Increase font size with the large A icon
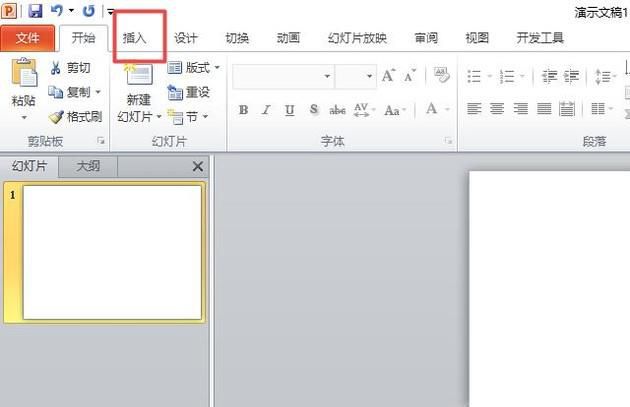 388,75
